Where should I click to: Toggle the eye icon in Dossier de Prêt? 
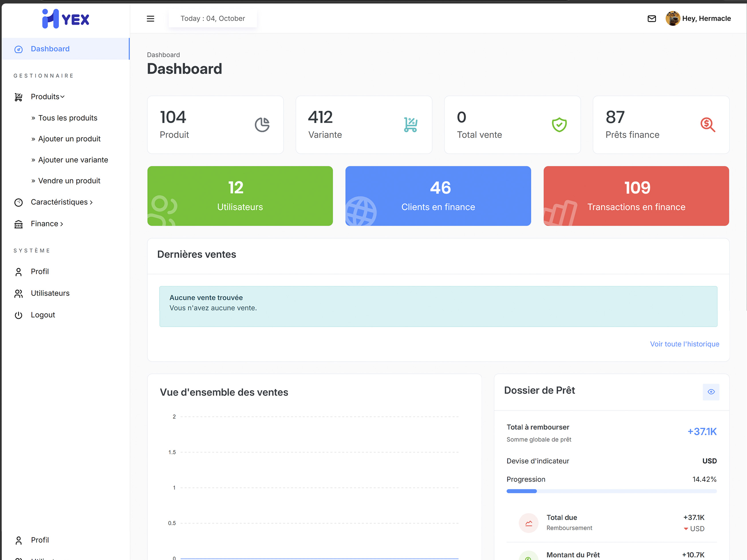coord(711,392)
